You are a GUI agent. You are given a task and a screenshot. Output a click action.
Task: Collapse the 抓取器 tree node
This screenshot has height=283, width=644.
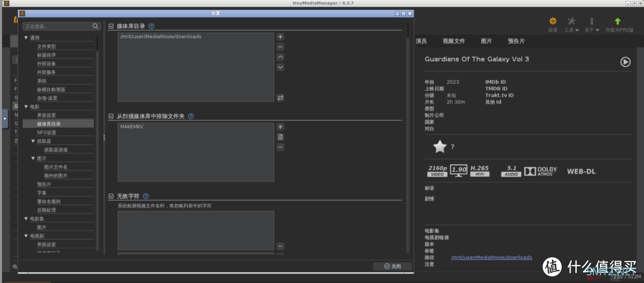click(x=33, y=141)
